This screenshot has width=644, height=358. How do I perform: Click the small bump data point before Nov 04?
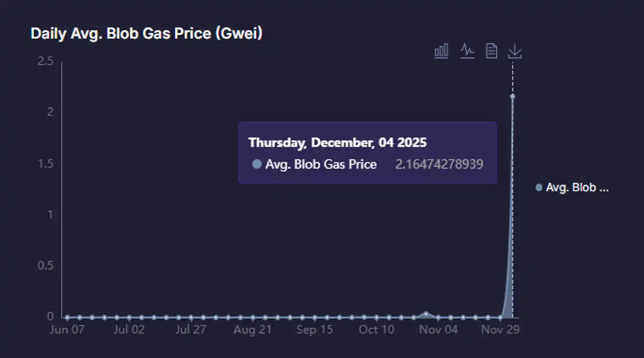(x=426, y=314)
